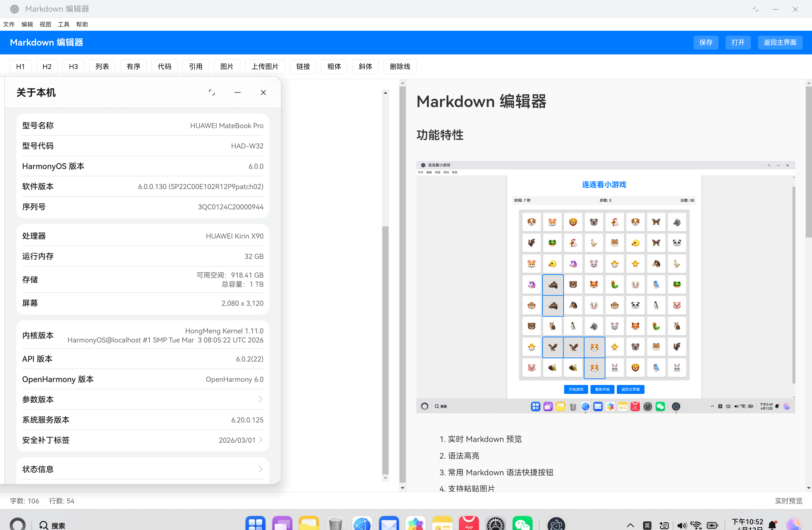The height and width of the screenshot is (530, 812).
Task: Toggle bold formatting with the 粗体 button
Action: click(334, 67)
